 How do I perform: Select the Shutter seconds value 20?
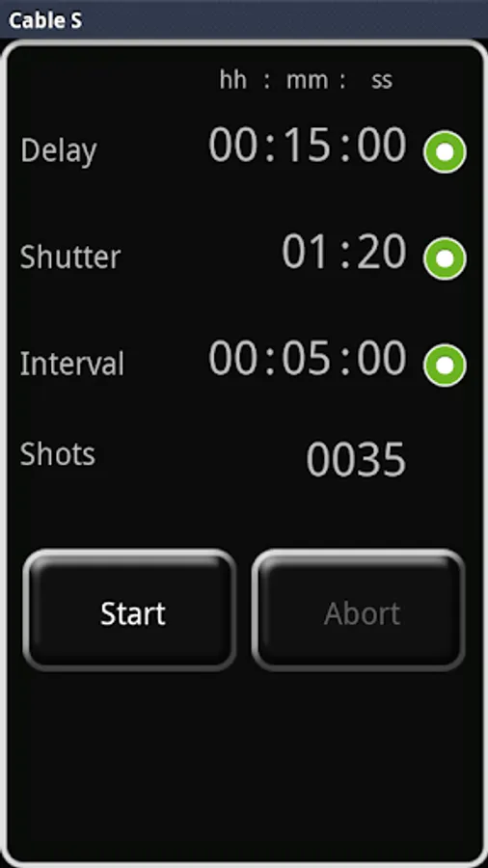[x=382, y=252]
